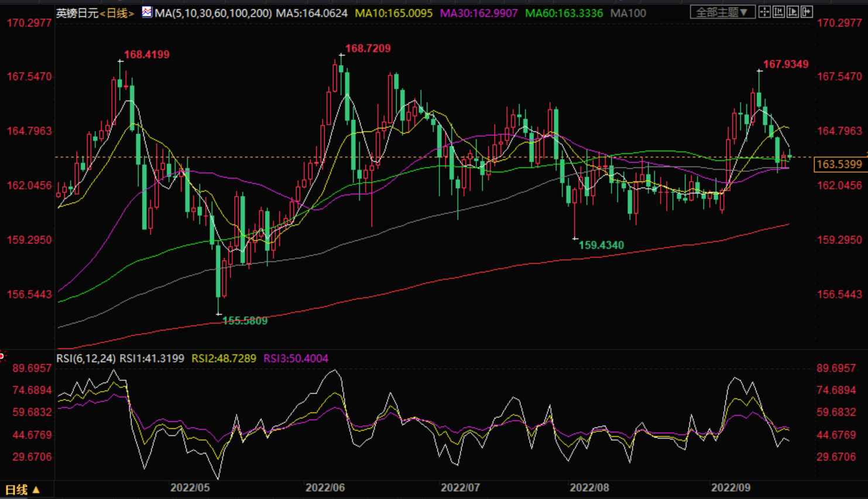Image resolution: width=868 pixels, height=499 pixels.
Task: Click the play-forward range icon
Action: pyautogui.click(x=792, y=12)
